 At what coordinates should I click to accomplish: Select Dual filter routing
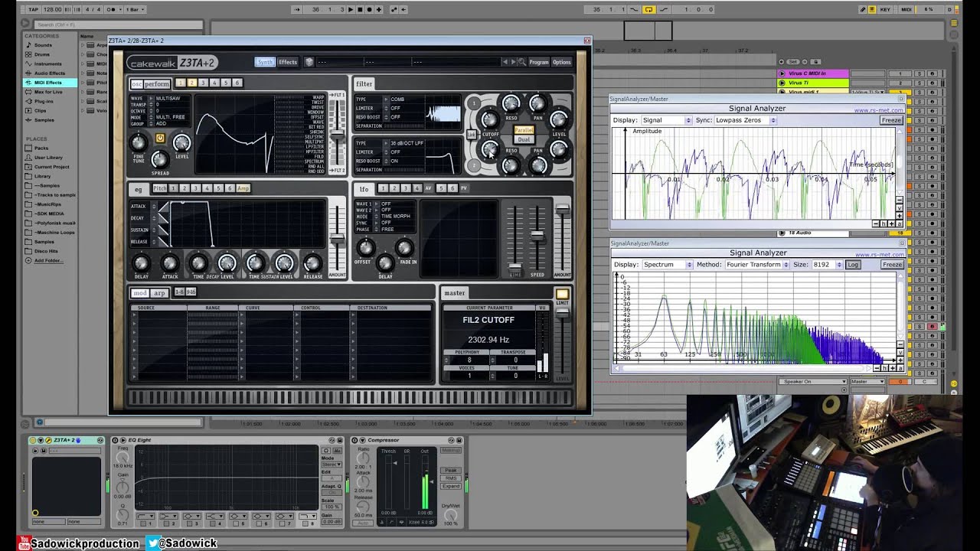point(524,140)
